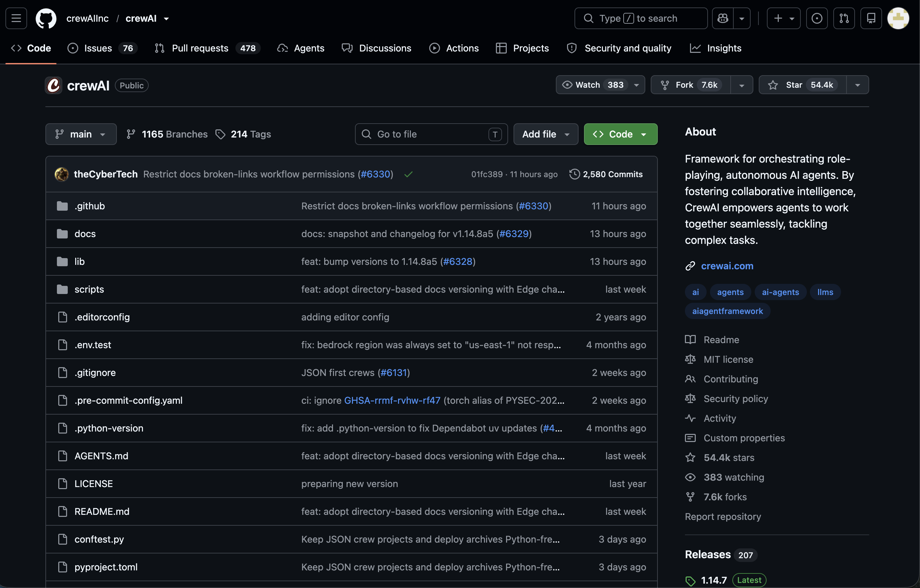Open the Add file dropdown

pyautogui.click(x=546, y=134)
